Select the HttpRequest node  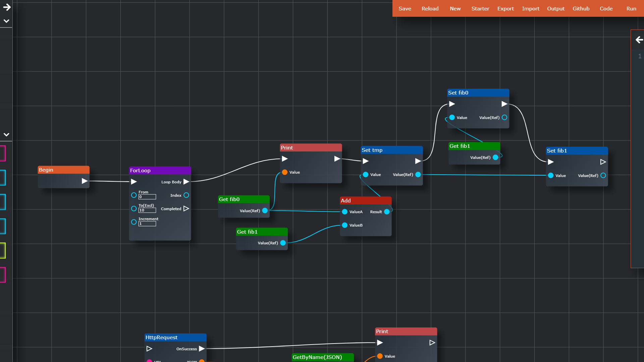pos(175,337)
